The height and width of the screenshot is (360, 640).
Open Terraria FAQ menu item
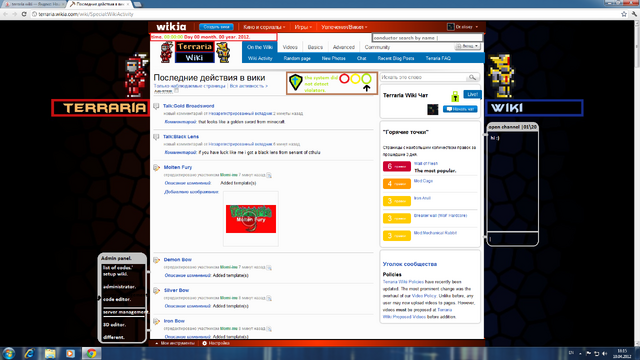pos(438,58)
